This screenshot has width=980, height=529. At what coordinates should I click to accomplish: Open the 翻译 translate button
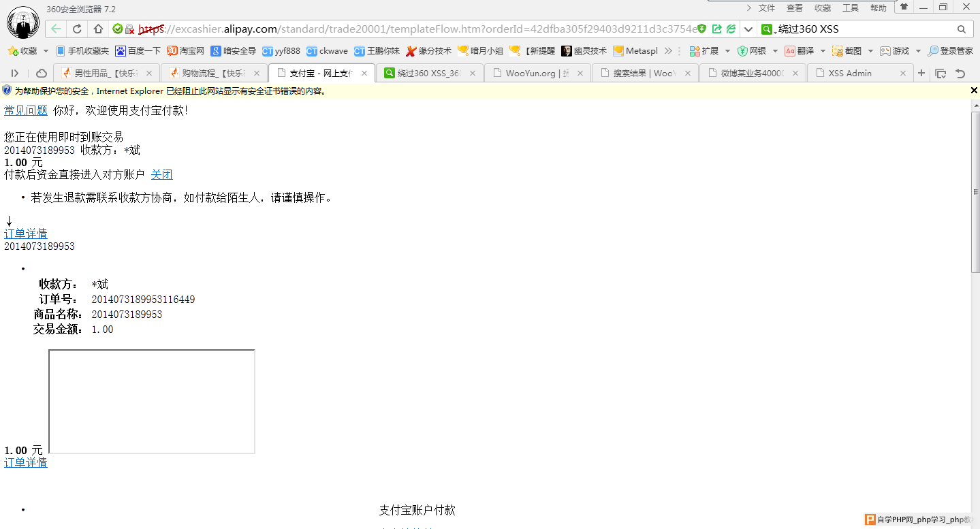pos(800,51)
